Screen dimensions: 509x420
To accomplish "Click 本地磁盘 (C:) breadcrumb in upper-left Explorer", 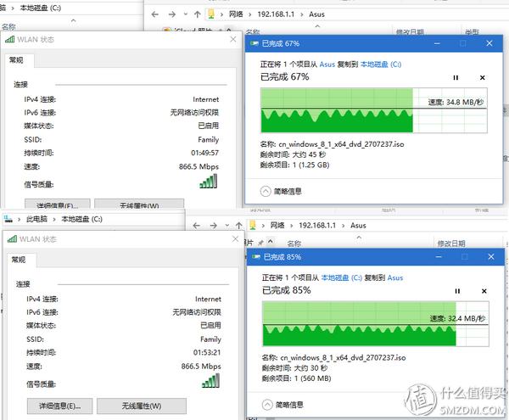I will pos(40,8).
